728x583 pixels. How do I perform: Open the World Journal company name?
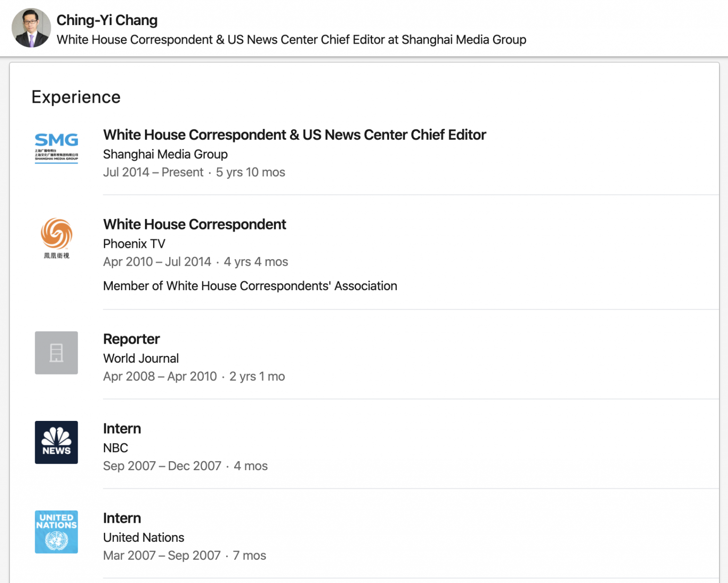click(x=141, y=359)
